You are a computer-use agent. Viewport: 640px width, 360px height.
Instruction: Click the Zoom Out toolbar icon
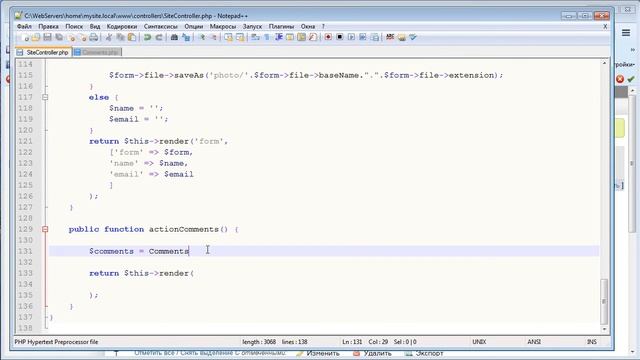pyautogui.click(x=213, y=38)
